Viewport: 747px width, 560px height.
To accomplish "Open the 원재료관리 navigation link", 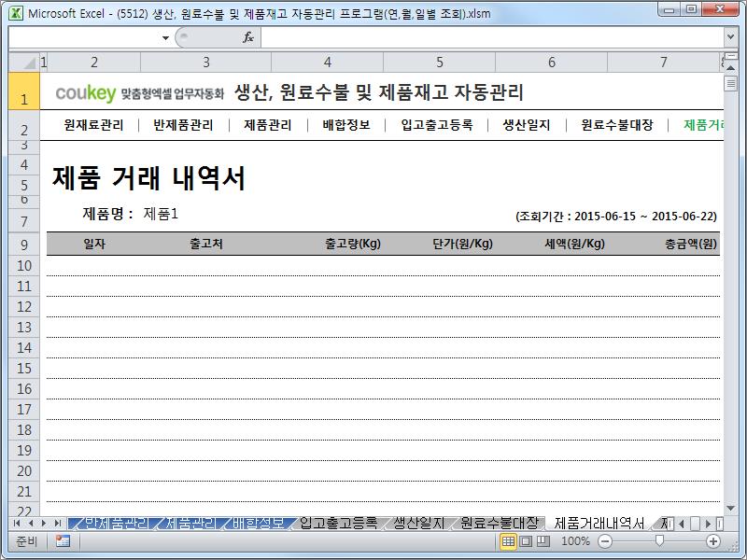I will (x=94, y=125).
